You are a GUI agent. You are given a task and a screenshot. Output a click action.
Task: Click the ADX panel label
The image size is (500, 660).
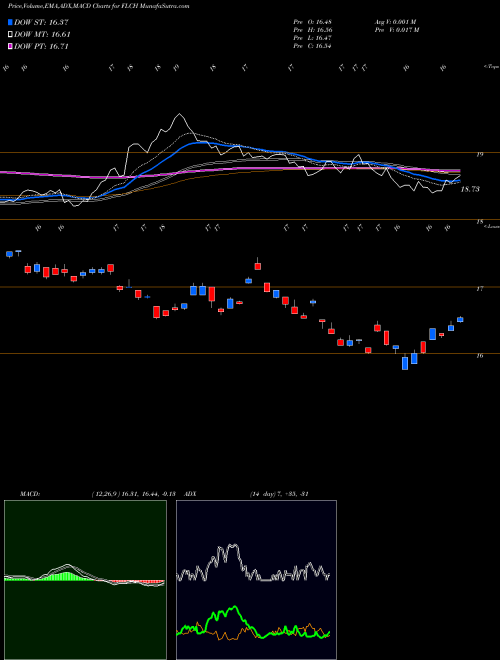(x=190, y=494)
